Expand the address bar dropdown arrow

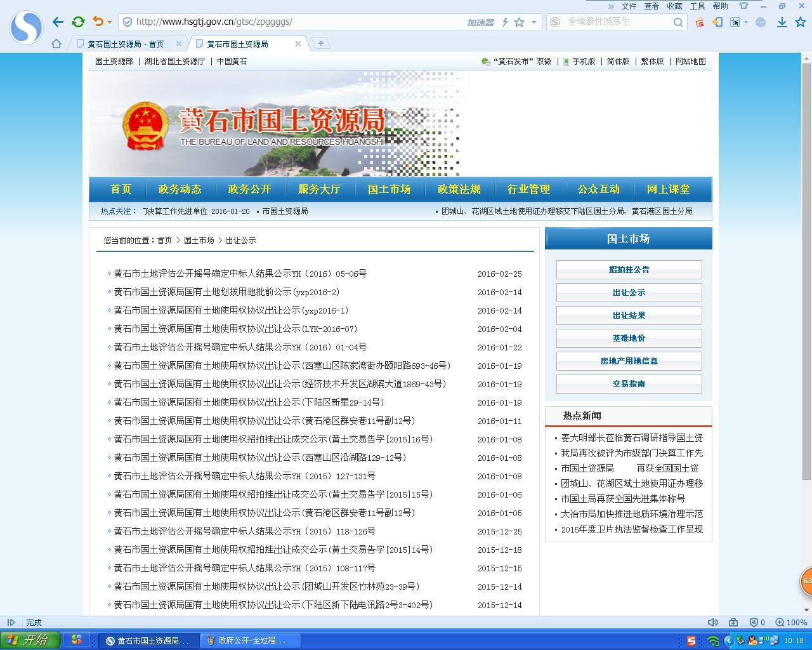click(x=534, y=22)
